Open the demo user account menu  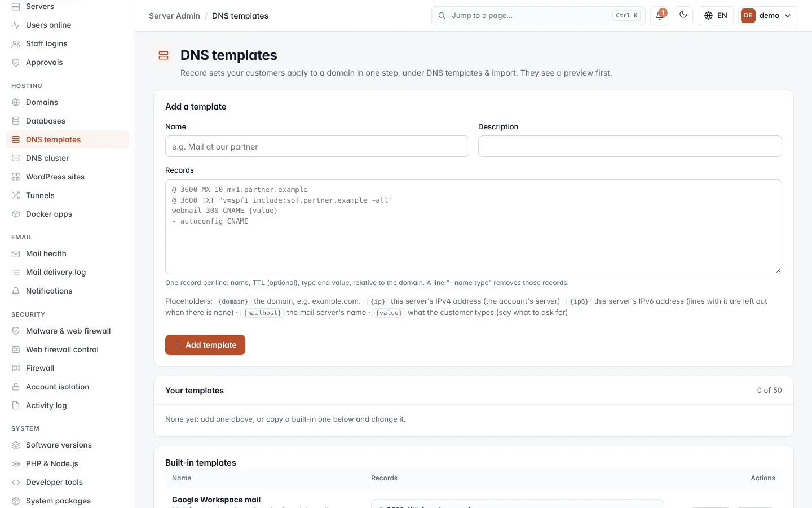769,16
